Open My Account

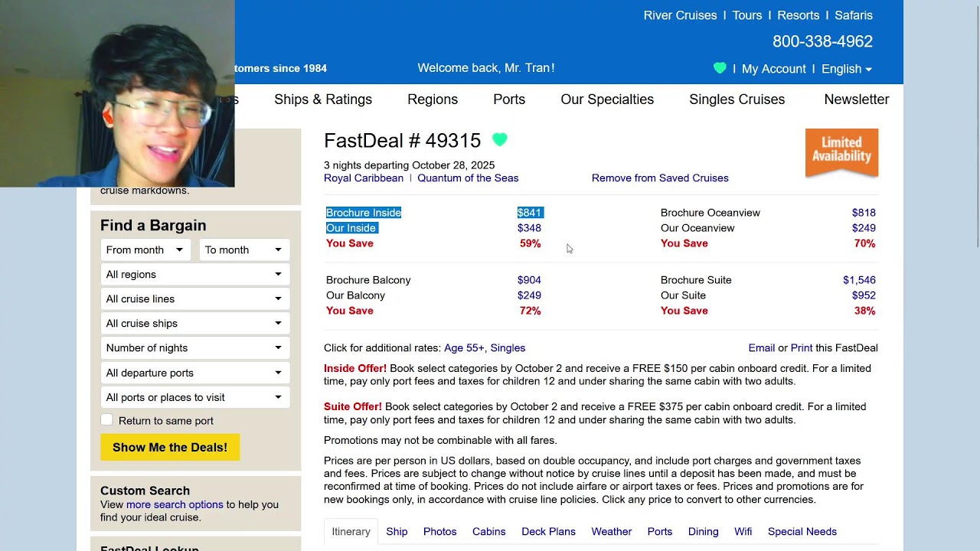(x=773, y=69)
